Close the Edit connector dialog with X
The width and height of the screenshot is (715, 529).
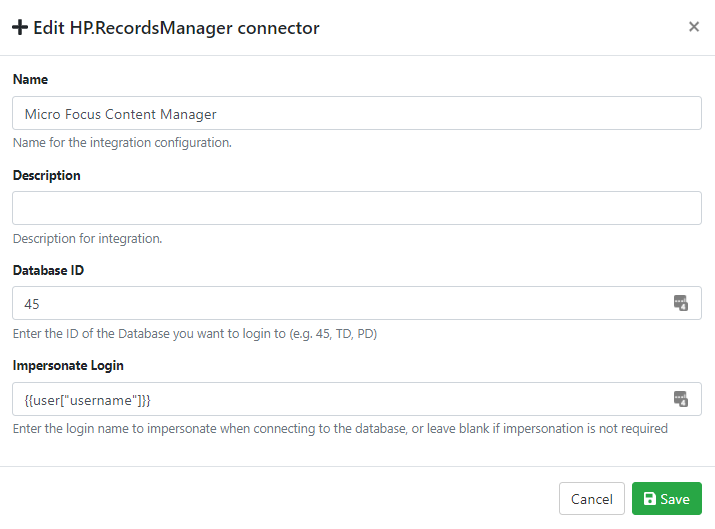pyautogui.click(x=694, y=27)
